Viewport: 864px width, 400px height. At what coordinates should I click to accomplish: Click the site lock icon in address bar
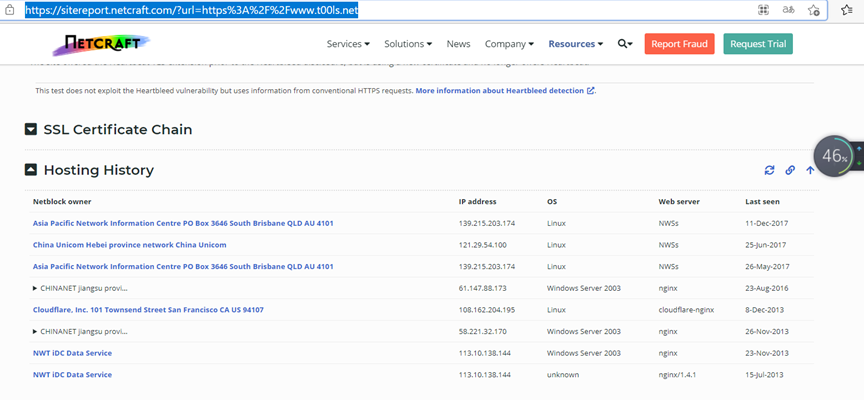tap(9, 10)
